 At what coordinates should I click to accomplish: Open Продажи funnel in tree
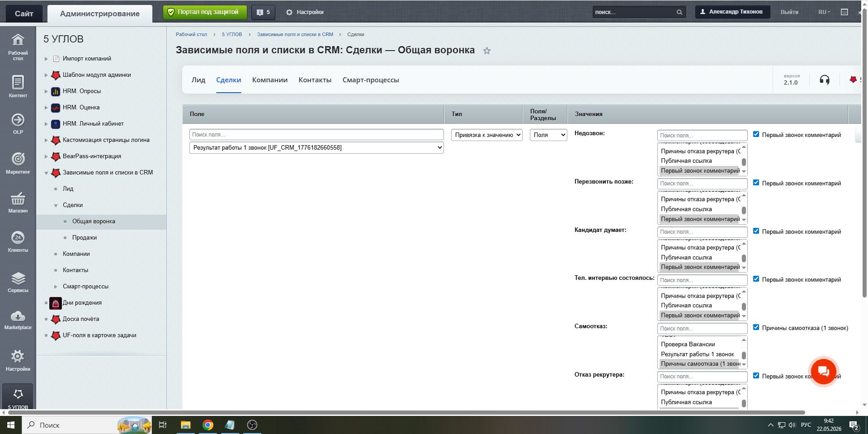[85, 238]
